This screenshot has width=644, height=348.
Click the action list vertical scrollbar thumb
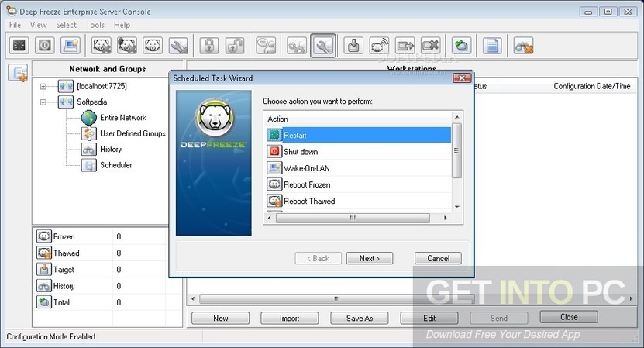point(456,150)
